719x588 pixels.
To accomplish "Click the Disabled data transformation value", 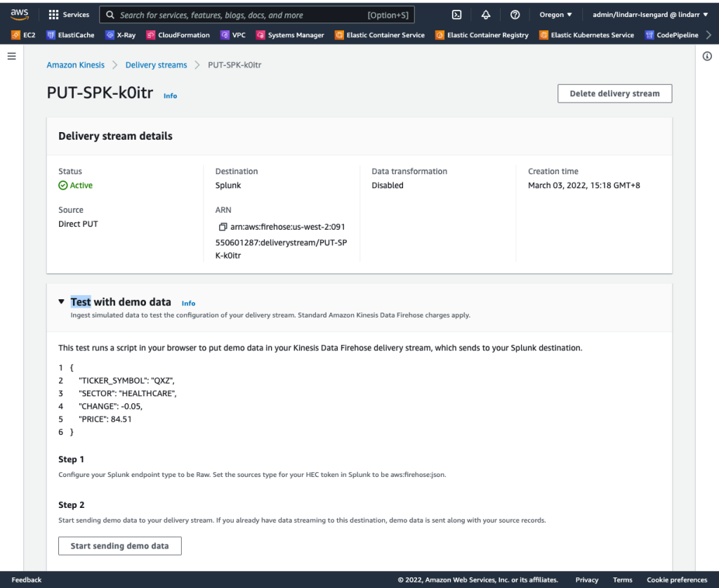I will tap(388, 185).
